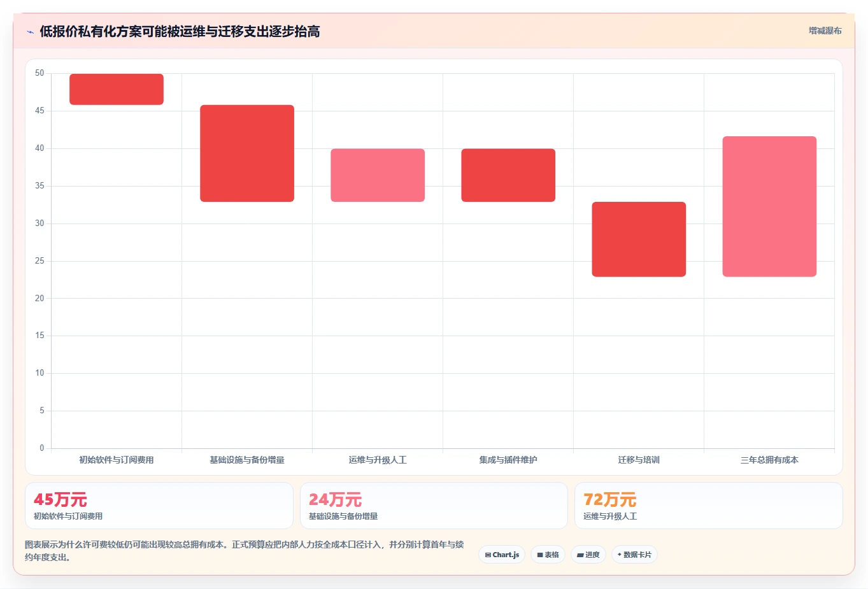
Task: Click the 数据卡片 chip
Action: 634,555
